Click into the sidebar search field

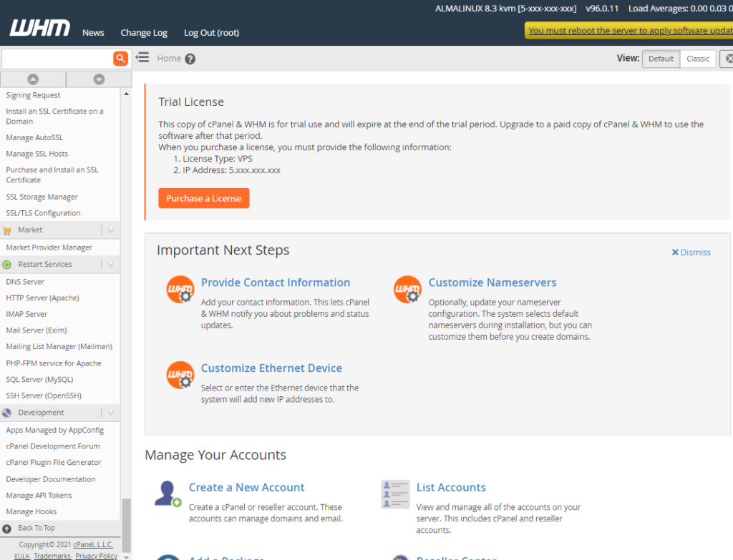pos(57,59)
